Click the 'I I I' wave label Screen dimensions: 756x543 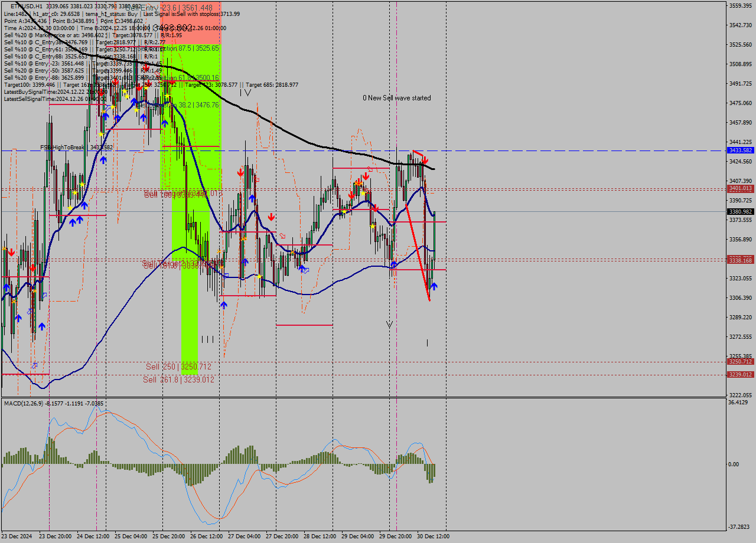coord(207,339)
